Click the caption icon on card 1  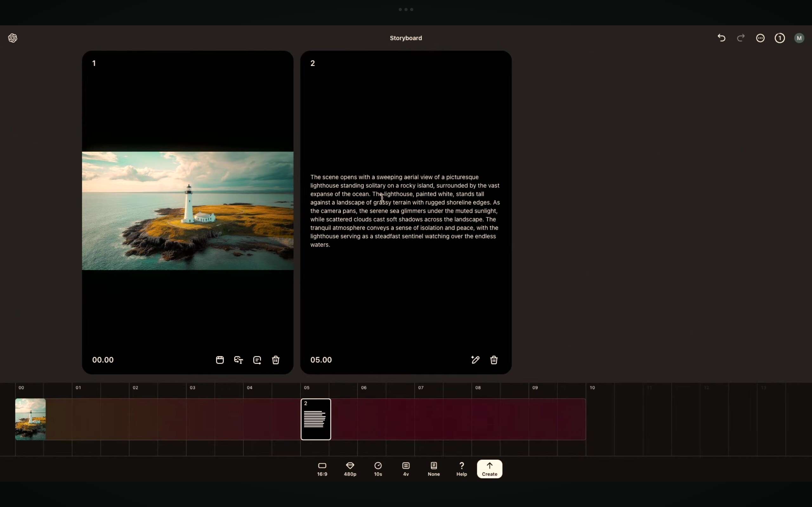pos(257,360)
